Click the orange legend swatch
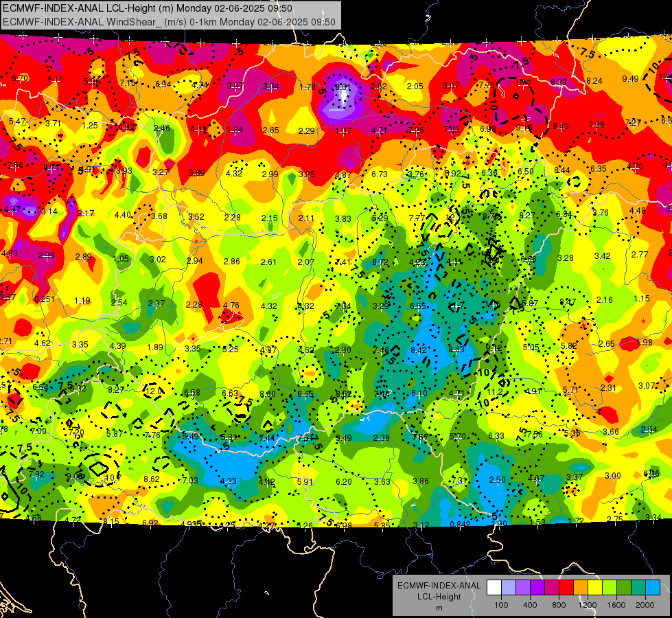The width and height of the screenshot is (672, 618). [580, 588]
